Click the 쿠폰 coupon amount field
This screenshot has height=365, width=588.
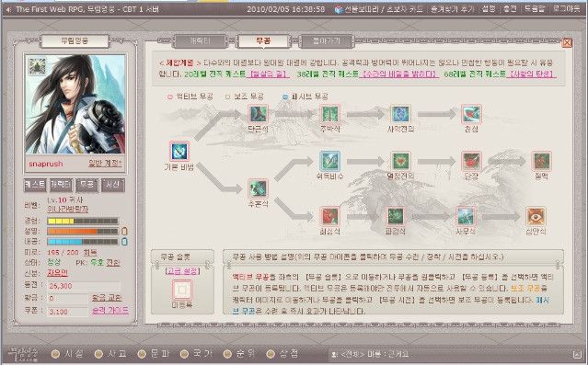click(68, 312)
